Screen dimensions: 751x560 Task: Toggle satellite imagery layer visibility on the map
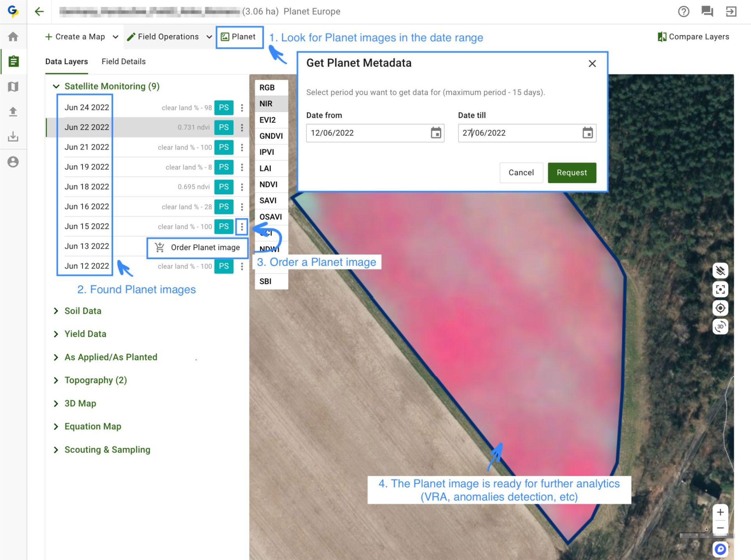click(720, 271)
